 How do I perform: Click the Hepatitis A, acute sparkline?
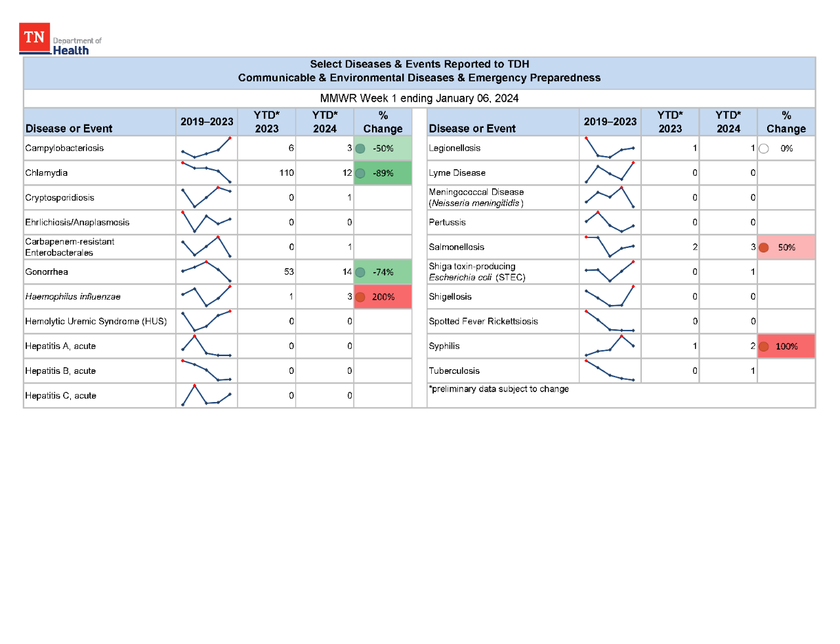point(206,346)
